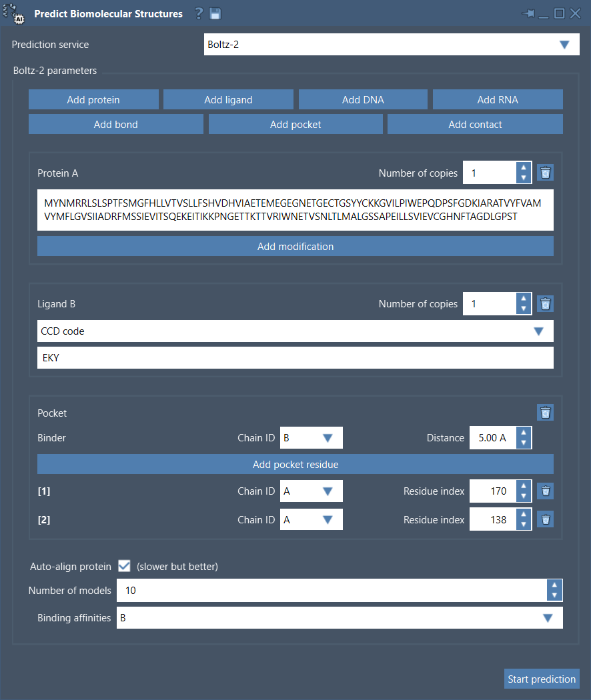This screenshot has width=591, height=700.
Task: Click the Start prediction button
Action: (x=542, y=679)
